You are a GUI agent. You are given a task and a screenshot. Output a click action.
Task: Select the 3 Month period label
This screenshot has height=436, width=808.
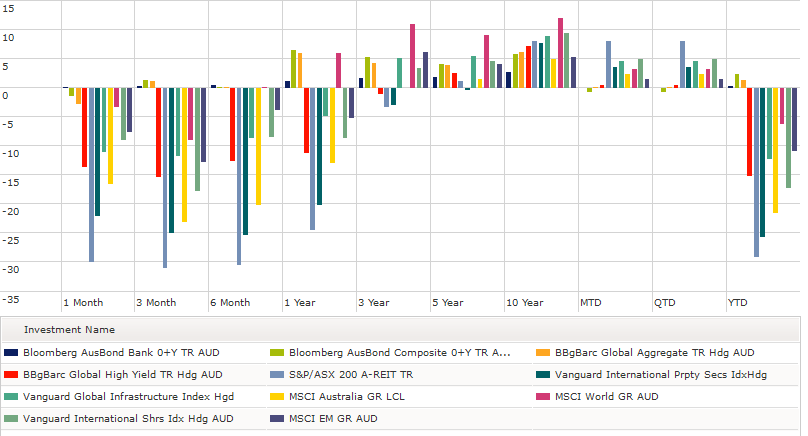[156, 302]
